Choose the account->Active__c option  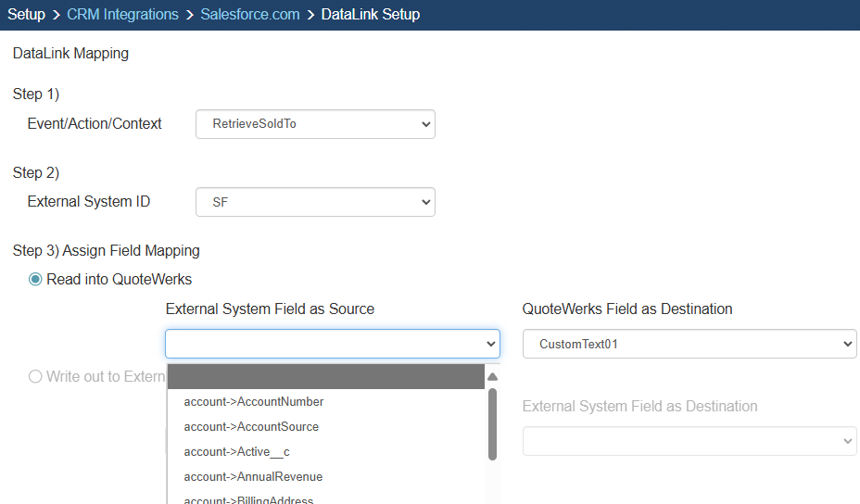tap(236, 452)
